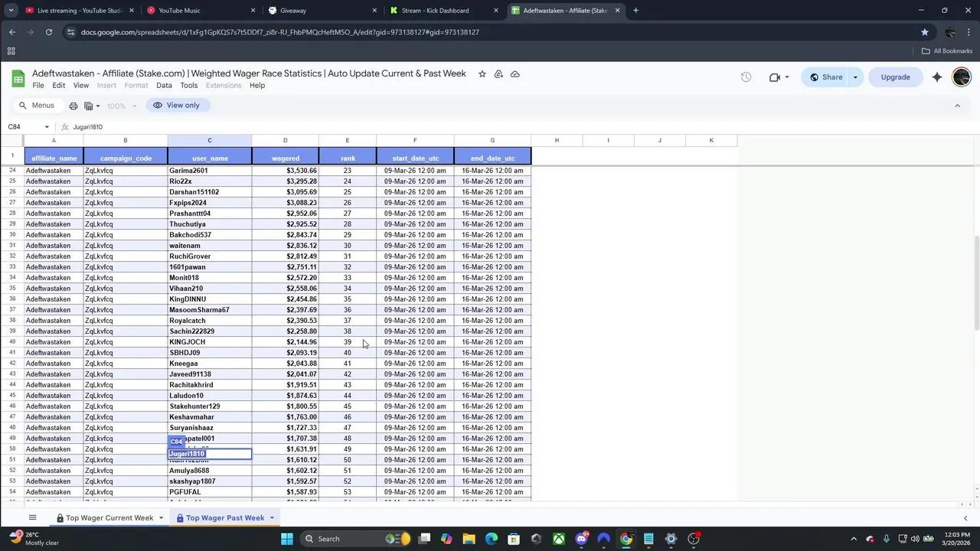Select the wagered column header cell
980x551 pixels.
pos(285,158)
